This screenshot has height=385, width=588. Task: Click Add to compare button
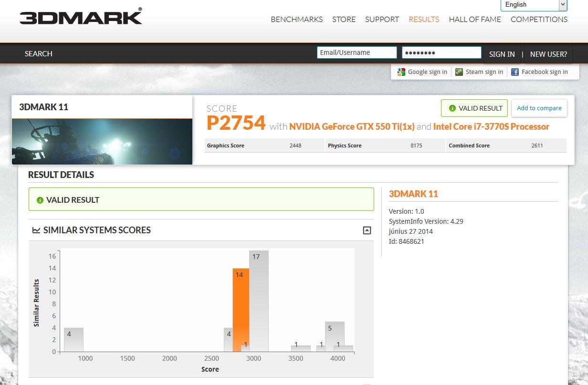pyautogui.click(x=539, y=108)
